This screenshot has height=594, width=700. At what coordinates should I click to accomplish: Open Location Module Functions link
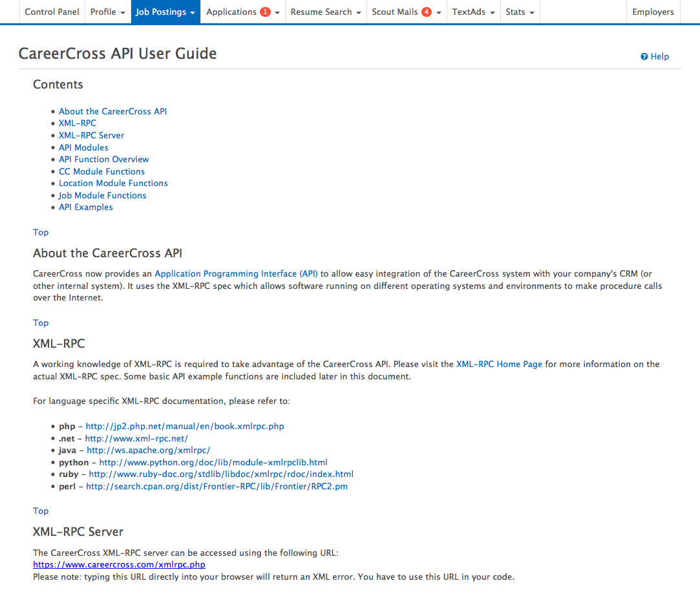[113, 184]
